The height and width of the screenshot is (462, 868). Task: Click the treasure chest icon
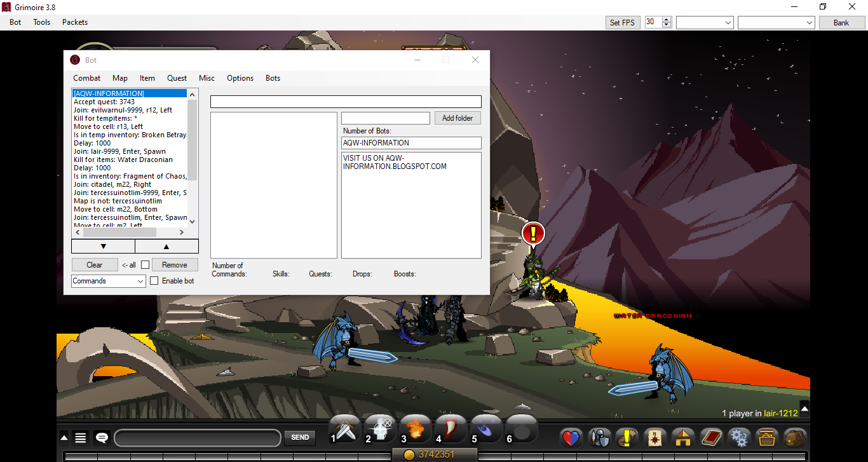point(767,438)
